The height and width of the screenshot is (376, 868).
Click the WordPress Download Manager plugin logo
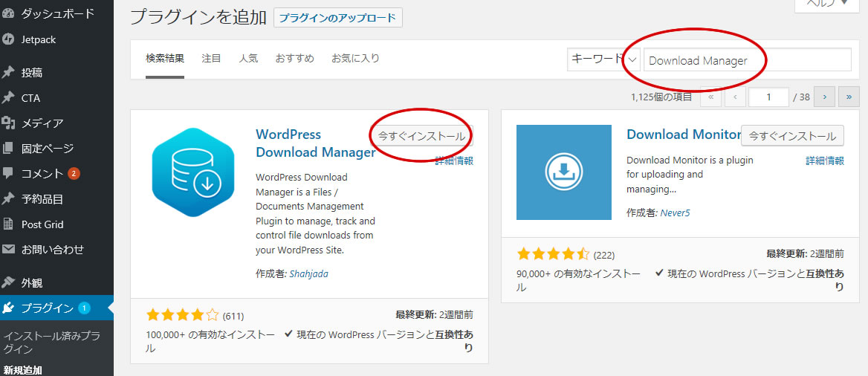point(194,172)
